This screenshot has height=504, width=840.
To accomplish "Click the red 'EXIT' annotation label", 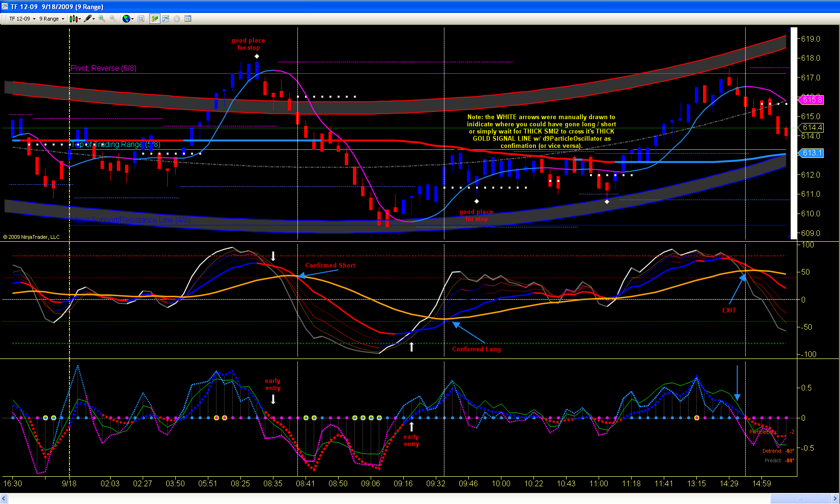I will (x=729, y=311).
